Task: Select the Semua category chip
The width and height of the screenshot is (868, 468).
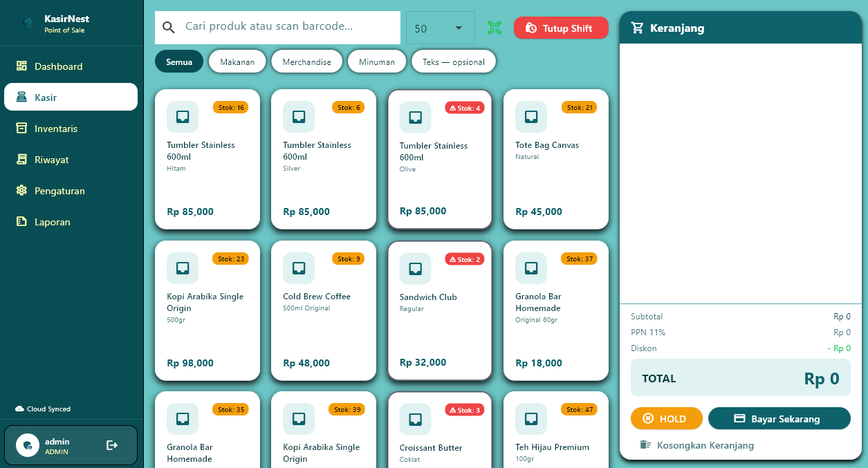Action: pyautogui.click(x=179, y=62)
